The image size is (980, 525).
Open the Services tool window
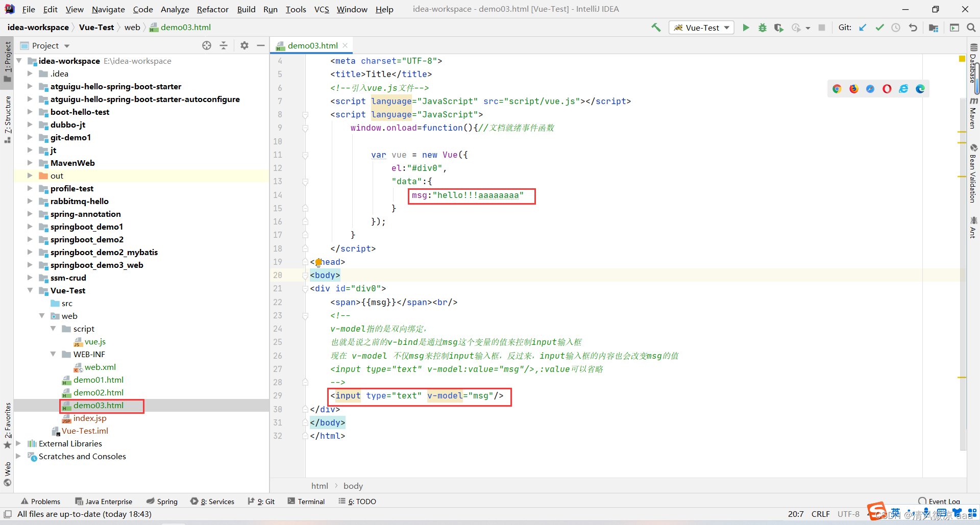(x=212, y=502)
